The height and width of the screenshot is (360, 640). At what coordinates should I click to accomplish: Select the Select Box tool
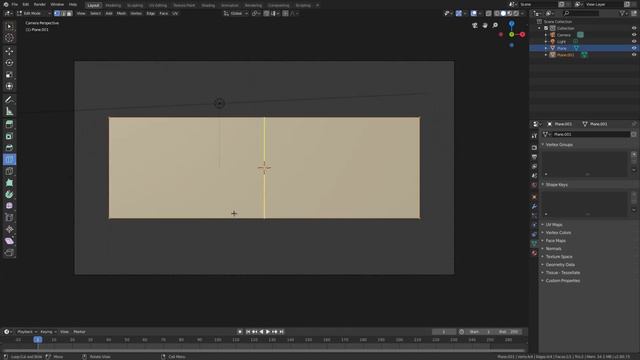coord(9,27)
